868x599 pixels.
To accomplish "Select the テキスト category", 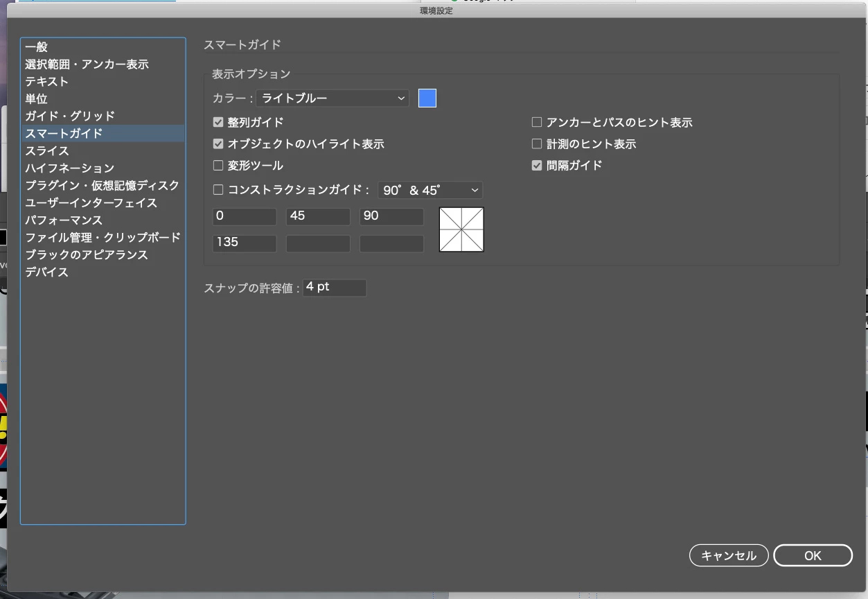I will click(x=103, y=82).
